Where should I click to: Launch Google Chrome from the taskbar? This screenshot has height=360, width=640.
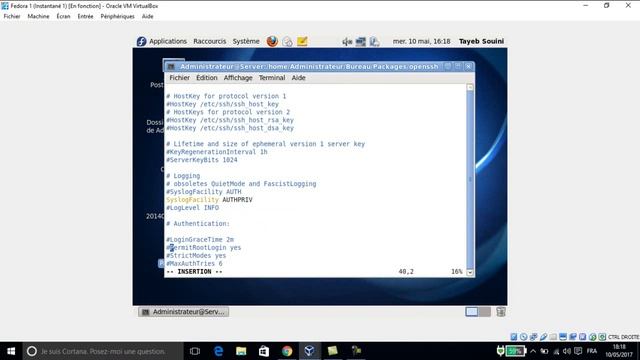coord(287,351)
